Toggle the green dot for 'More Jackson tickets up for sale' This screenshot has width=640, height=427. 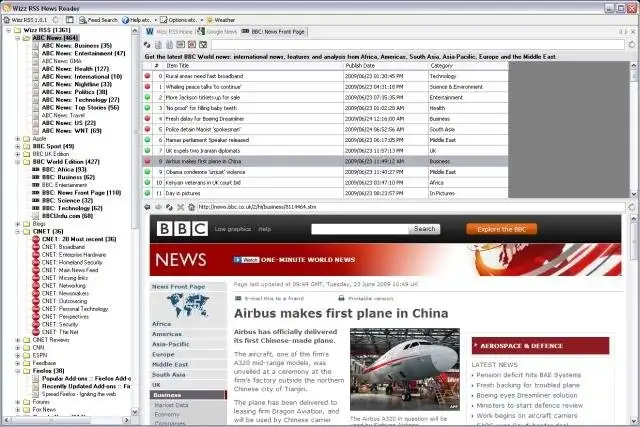point(147,97)
